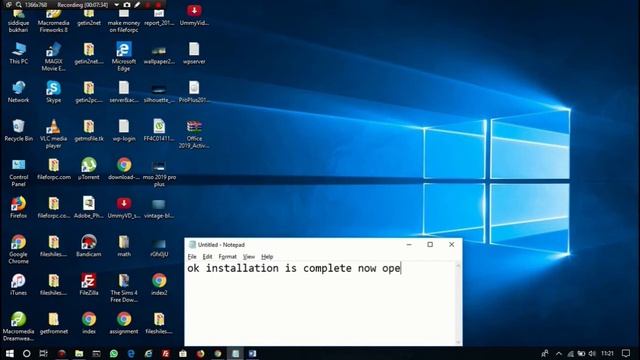The height and width of the screenshot is (360, 640).
Task: Open Notepad Help menu
Action: tap(267, 257)
